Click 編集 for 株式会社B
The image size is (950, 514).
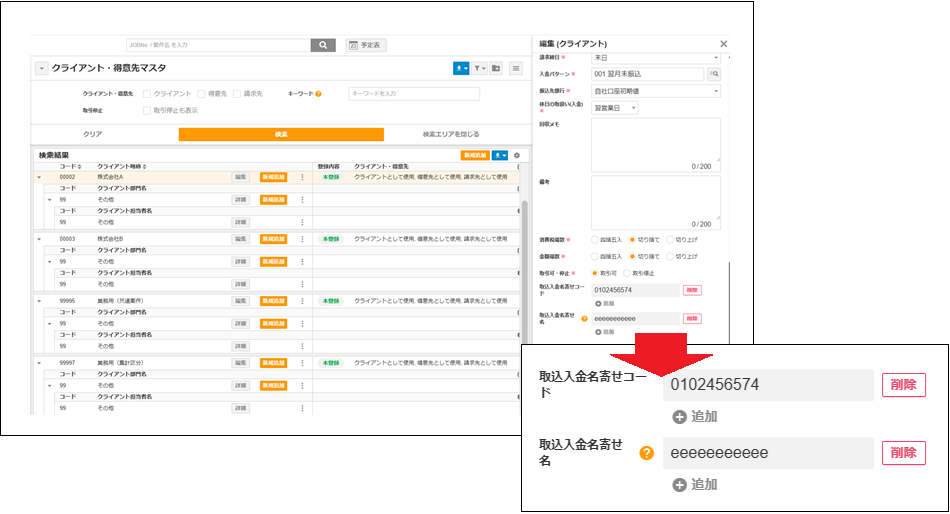[241, 239]
